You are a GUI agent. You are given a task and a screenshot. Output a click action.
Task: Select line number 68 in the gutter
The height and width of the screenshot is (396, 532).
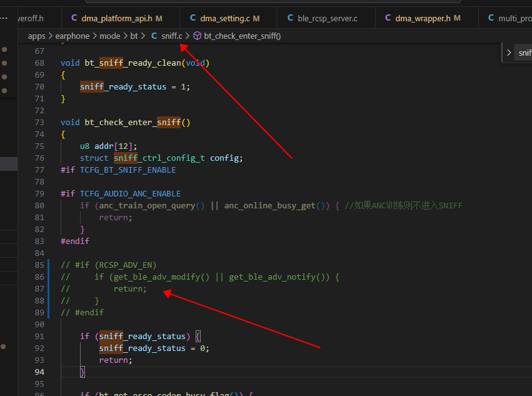pos(39,63)
